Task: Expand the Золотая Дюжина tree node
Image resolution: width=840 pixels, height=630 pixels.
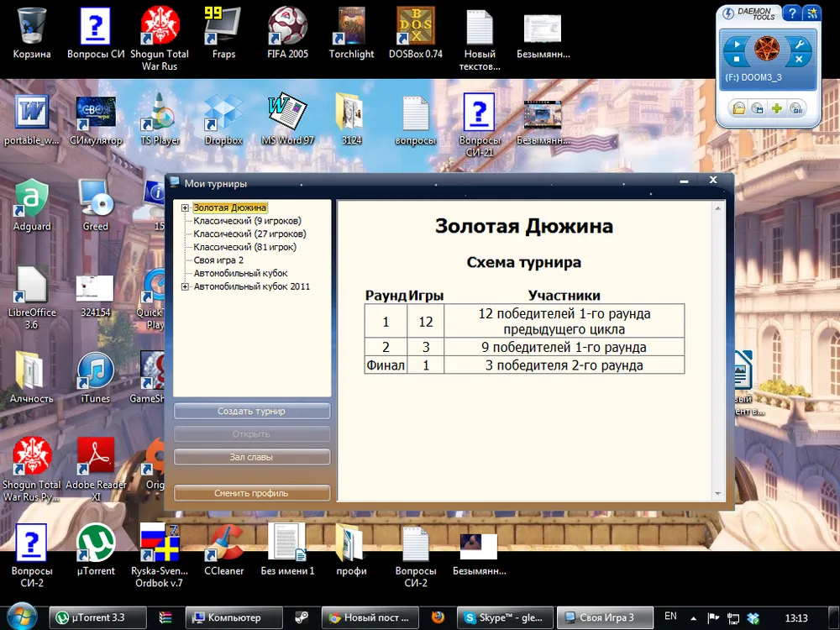Action: point(185,207)
